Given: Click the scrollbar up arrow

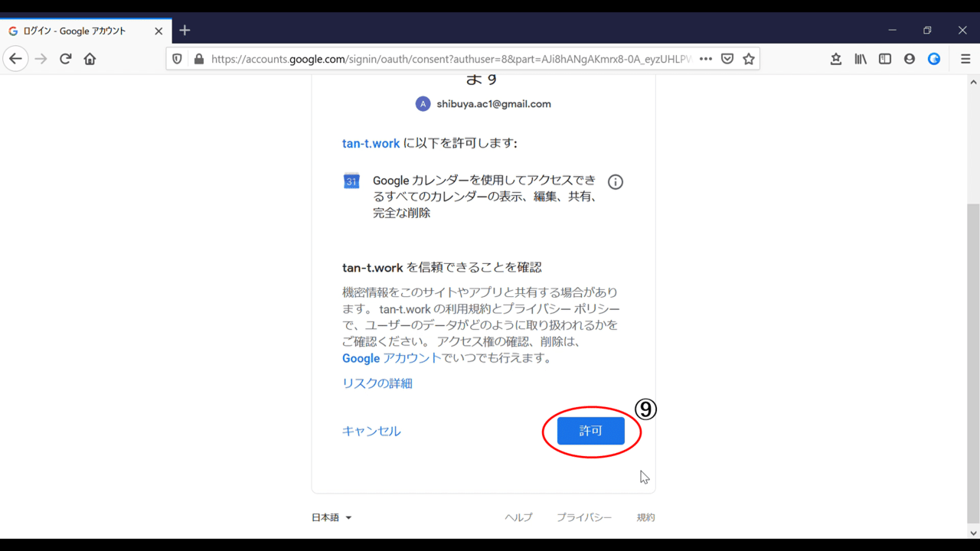Looking at the screenshot, I should click(974, 81).
